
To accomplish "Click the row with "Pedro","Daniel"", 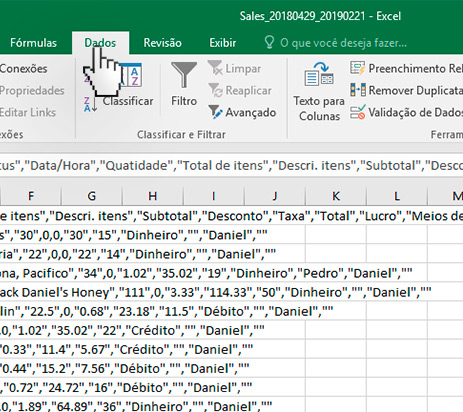I will (206, 273).
